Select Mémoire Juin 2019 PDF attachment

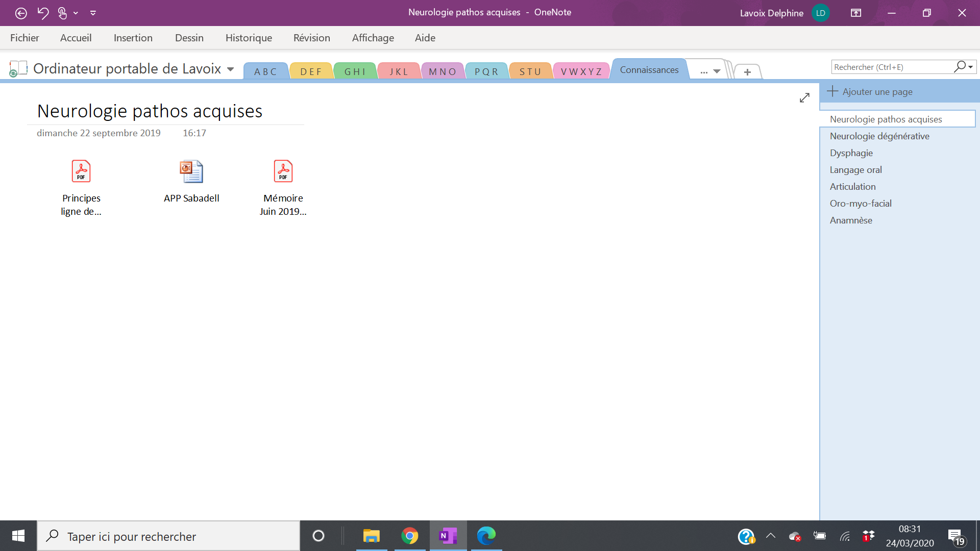point(283,188)
